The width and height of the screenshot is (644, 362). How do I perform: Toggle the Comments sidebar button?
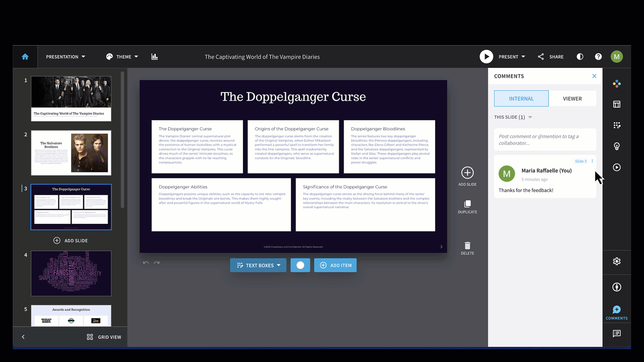[x=616, y=312]
